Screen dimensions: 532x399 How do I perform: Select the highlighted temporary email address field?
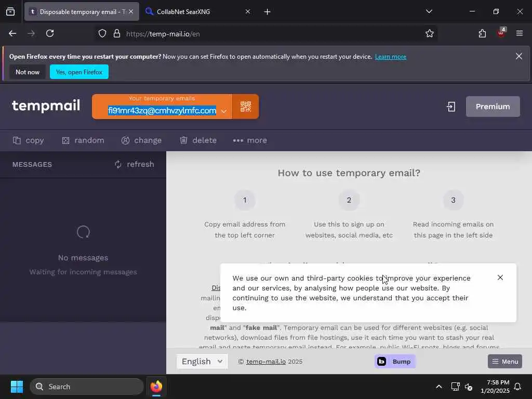(162, 111)
